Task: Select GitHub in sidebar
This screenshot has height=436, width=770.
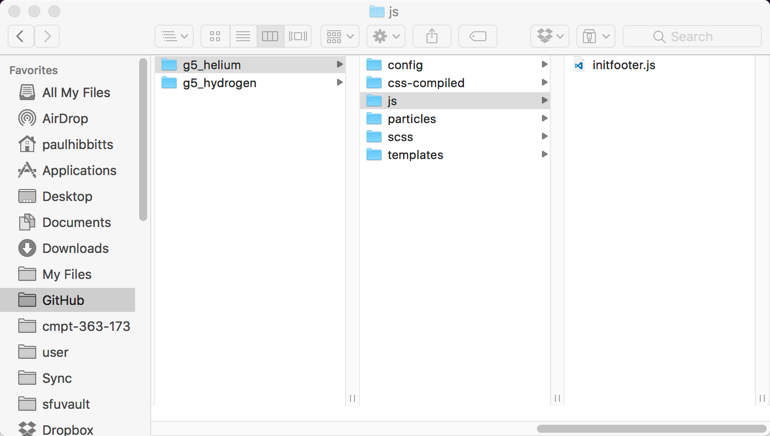Action: click(67, 300)
